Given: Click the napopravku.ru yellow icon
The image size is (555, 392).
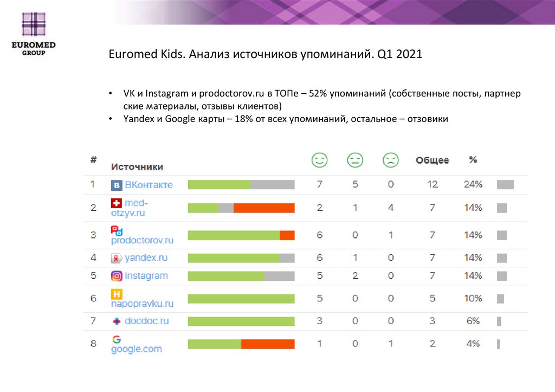Looking at the screenshot, I should (x=116, y=294).
